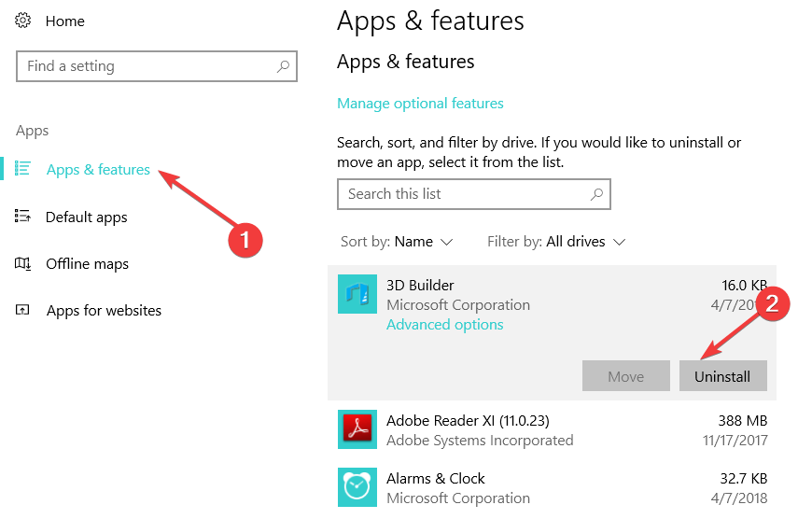812x519 pixels.
Task: Open the Filter by All drives dropdown
Action: click(585, 242)
